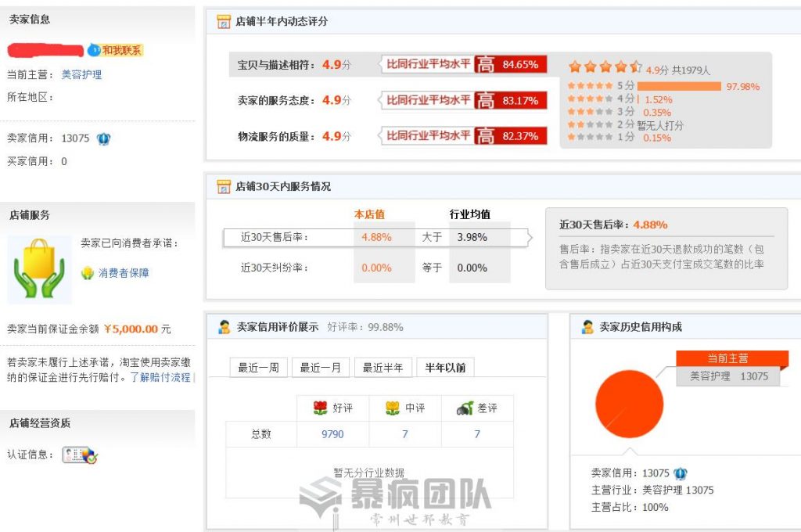Click the person icon beside 卖家历史信用构成
Viewport: 801px width, 532px height.
coord(587,327)
